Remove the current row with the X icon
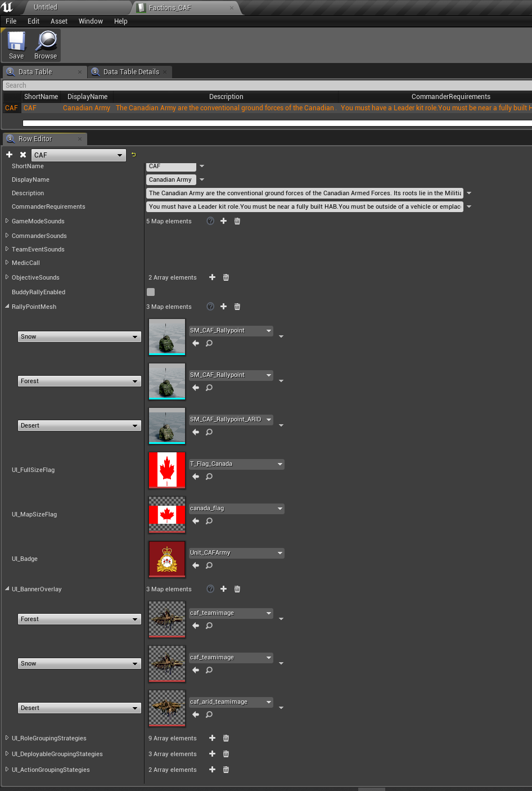532x791 pixels. pos(23,155)
